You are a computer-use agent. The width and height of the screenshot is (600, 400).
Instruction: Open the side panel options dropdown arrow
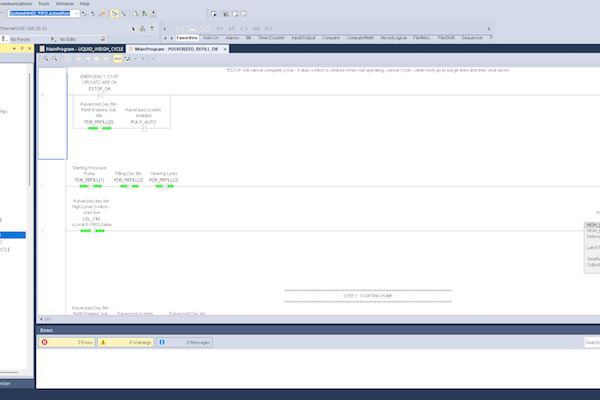(14, 49)
